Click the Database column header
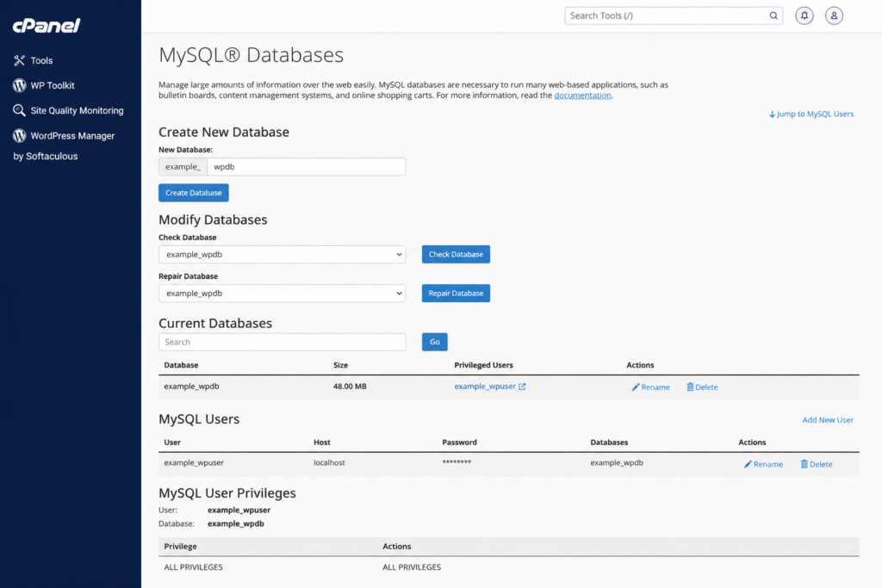Image resolution: width=882 pixels, height=588 pixels. [x=181, y=365]
